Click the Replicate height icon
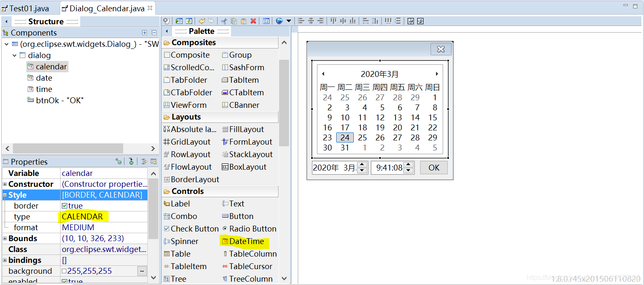The image size is (644, 285). (375, 21)
